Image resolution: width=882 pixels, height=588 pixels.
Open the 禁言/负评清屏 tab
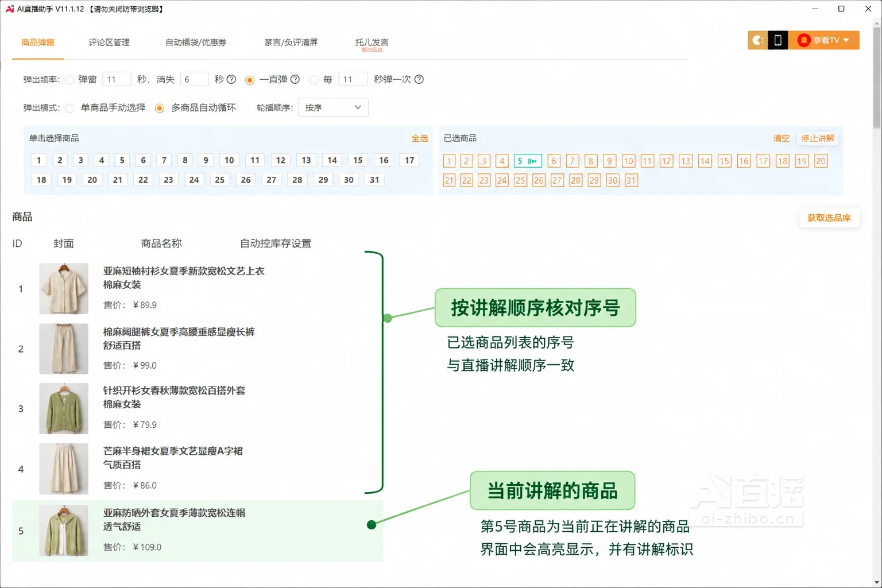[x=291, y=42]
